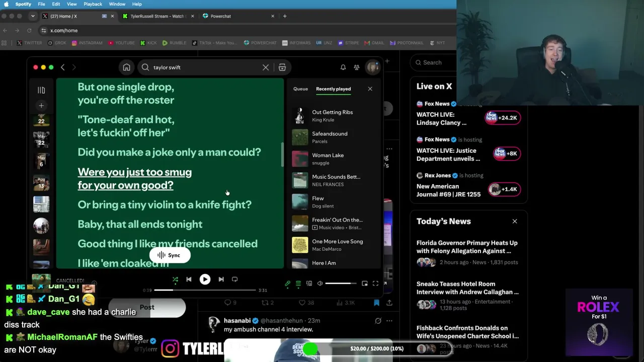Viewport: 644px width, 362px height.
Task: Open the YOUTUBE bookmark
Action: coord(121,43)
